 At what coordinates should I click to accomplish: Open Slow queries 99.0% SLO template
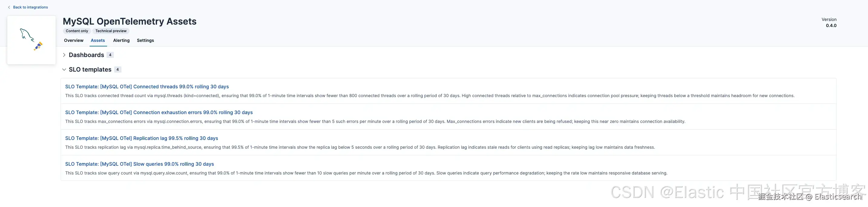[140, 164]
